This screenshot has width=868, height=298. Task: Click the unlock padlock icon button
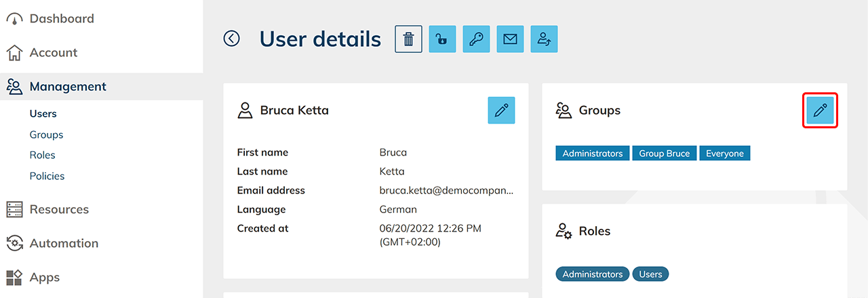pos(442,39)
